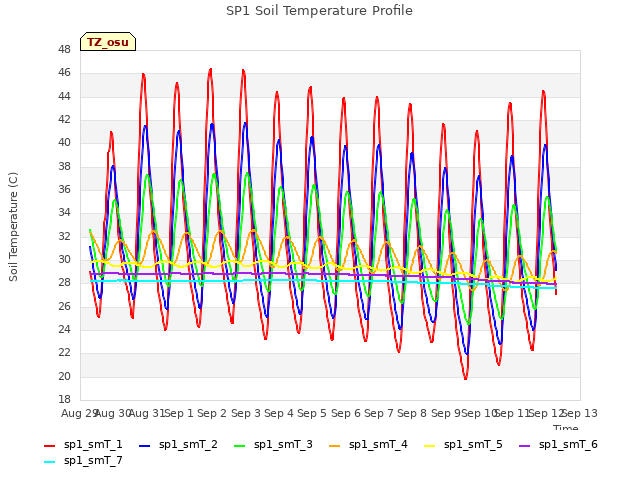Click the Sep 13 x-axis date label
Screen dimensions: 640x480
point(580,413)
